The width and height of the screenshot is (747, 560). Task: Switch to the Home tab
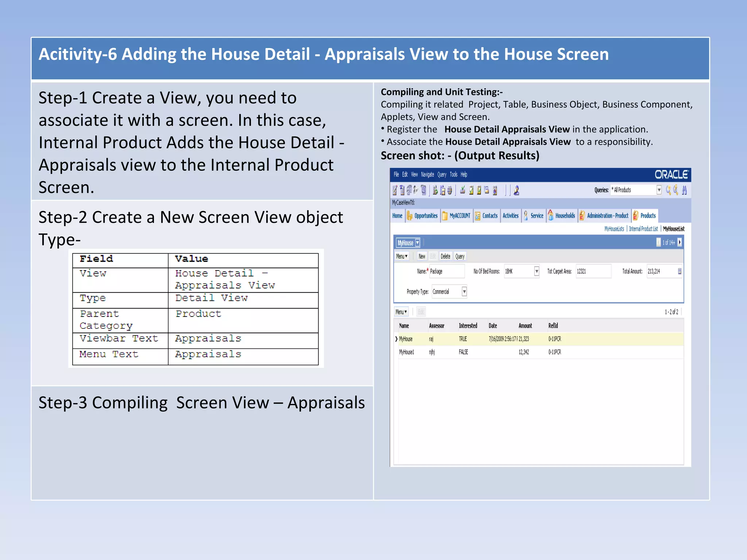397,216
